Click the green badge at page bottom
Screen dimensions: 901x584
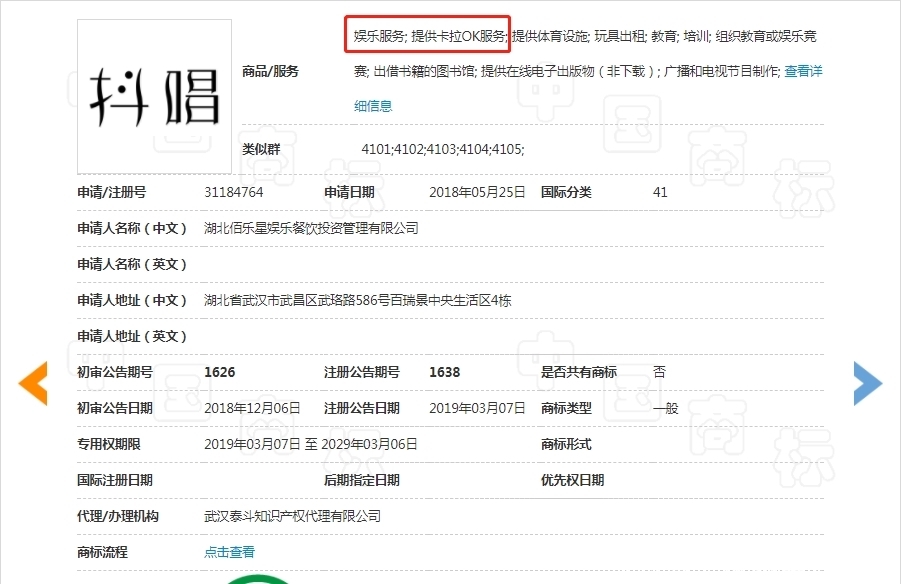(x=258, y=578)
